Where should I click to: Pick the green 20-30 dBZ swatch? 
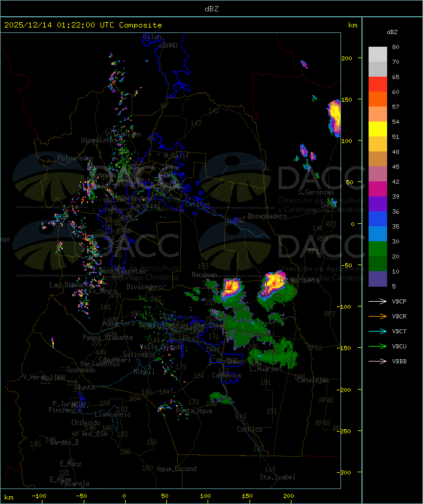[378, 249]
